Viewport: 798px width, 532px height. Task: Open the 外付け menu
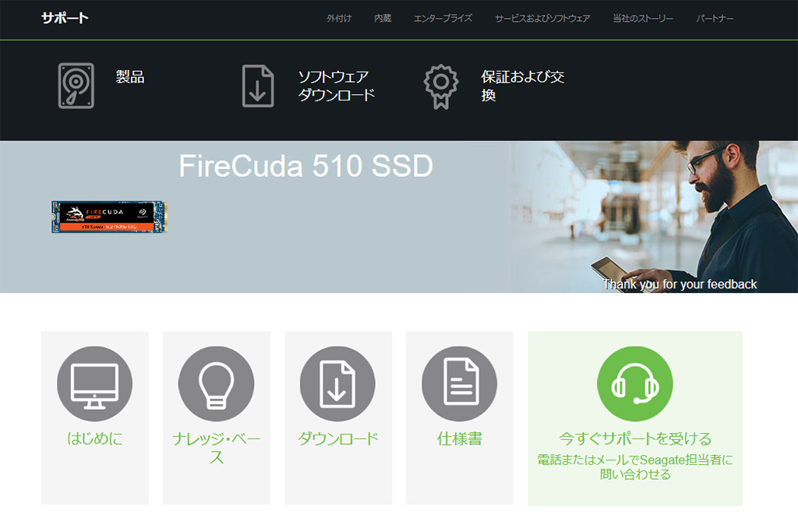[339, 19]
